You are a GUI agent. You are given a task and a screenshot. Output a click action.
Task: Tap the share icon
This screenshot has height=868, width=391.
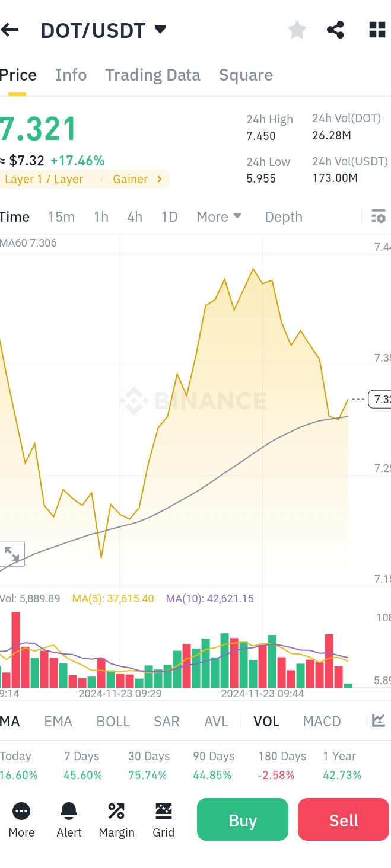coord(335,30)
